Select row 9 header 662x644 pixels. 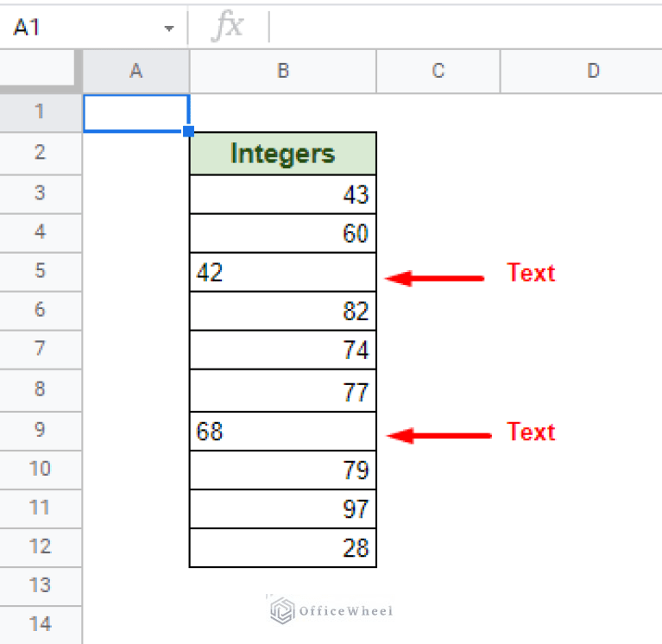40,430
